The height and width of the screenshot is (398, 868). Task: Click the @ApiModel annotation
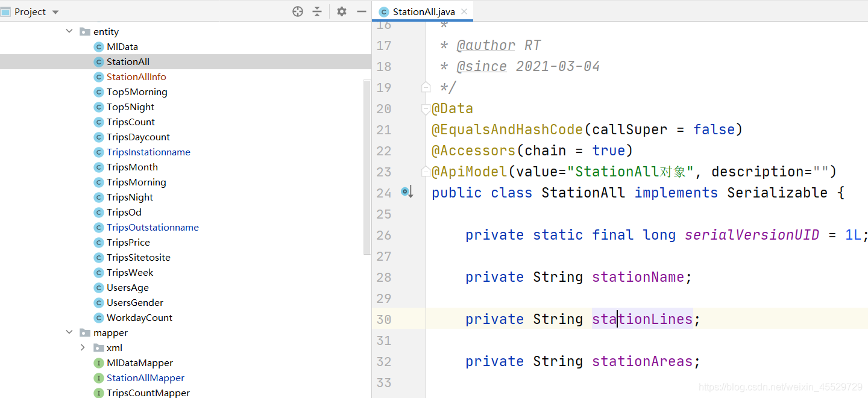tap(470, 172)
